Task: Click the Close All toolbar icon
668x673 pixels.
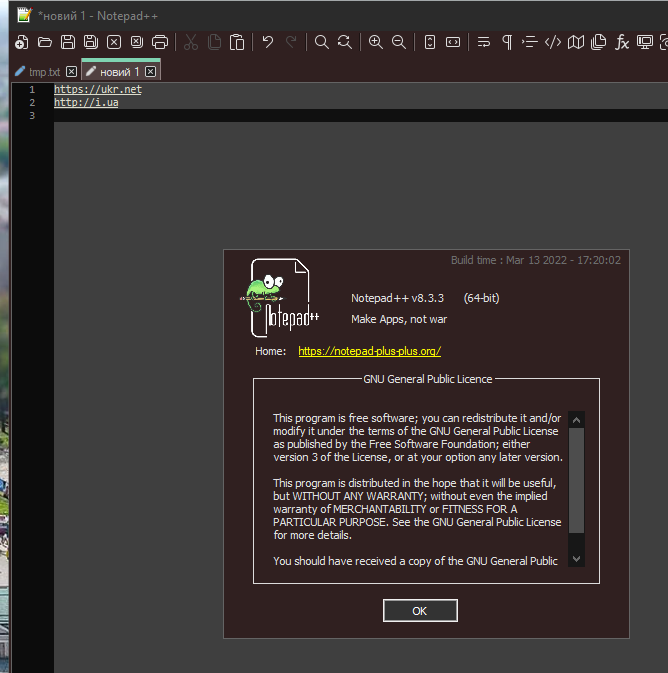Action: pos(137,42)
